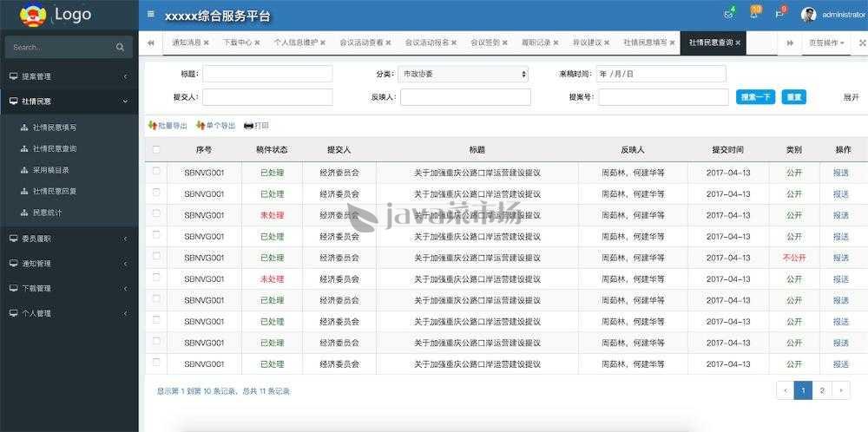Close the 履职记录 tab

coord(556,43)
